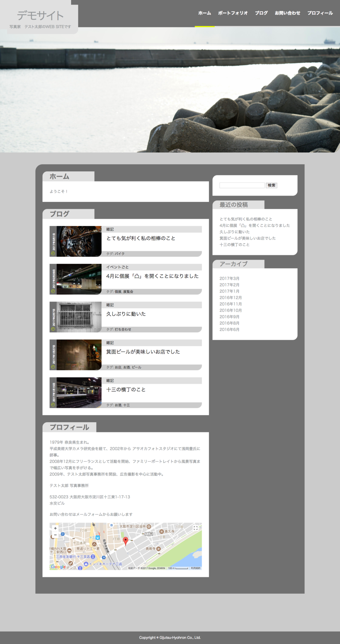340x644 pixels.
Task: Open blog list title 久しぶりに動いた
Action: point(126,314)
